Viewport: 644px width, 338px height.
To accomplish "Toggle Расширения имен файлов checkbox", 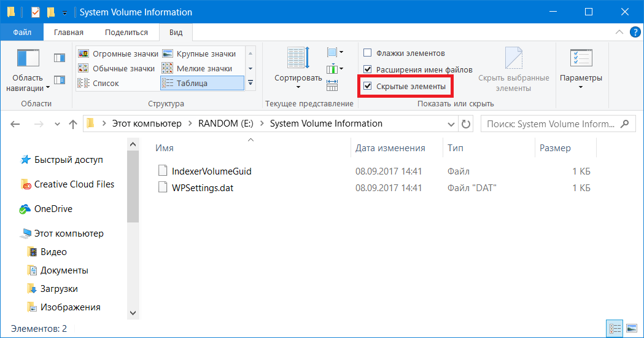I will point(368,70).
